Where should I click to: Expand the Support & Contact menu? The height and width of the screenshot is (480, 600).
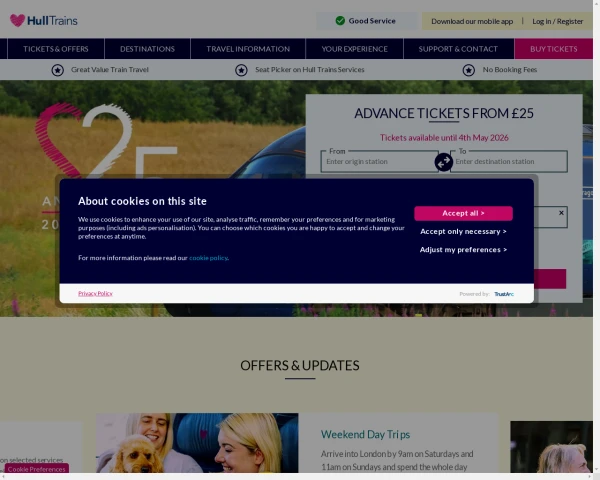458,49
